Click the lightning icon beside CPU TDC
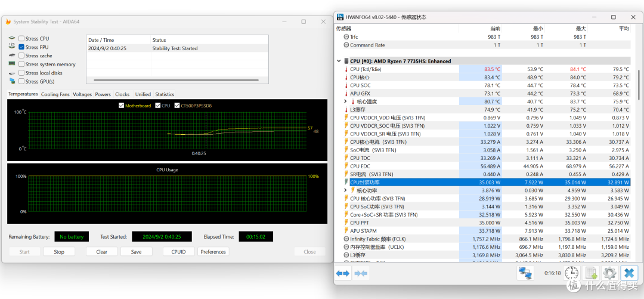The height and width of the screenshot is (299, 644). point(346,158)
